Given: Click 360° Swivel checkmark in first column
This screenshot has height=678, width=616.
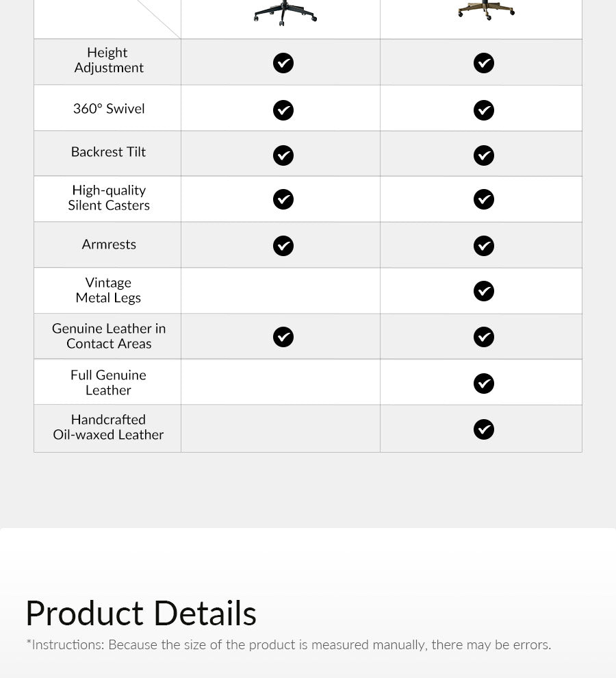Looking at the screenshot, I should click(283, 110).
